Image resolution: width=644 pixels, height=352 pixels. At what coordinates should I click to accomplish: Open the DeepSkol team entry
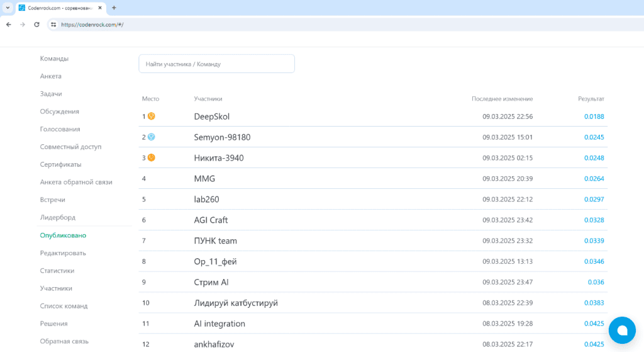point(211,116)
